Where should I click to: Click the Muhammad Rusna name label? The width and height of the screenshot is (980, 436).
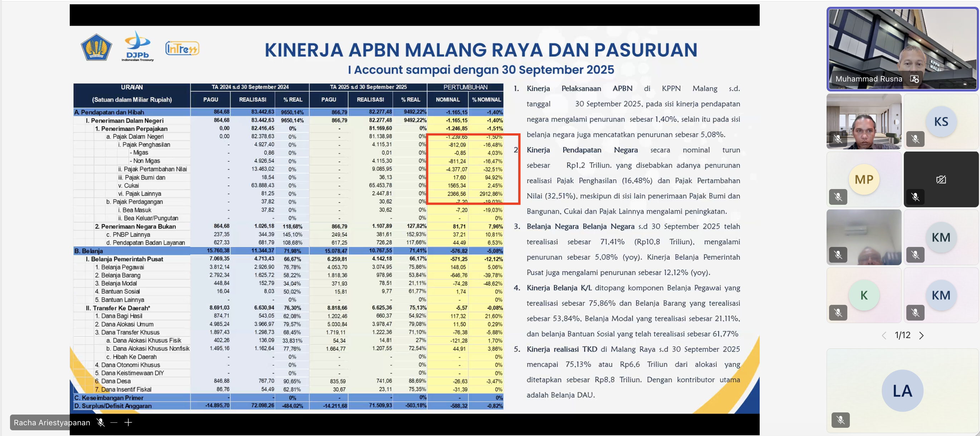tap(868, 79)
